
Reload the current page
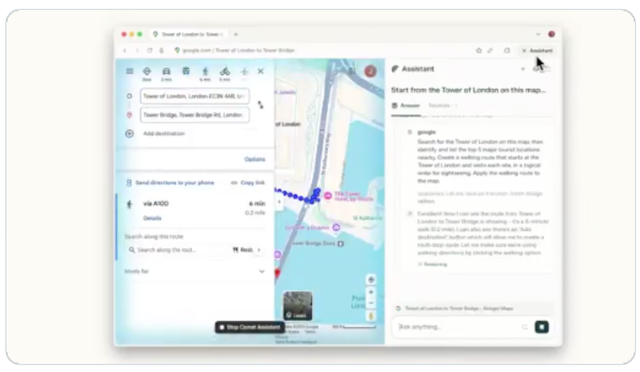150,50
